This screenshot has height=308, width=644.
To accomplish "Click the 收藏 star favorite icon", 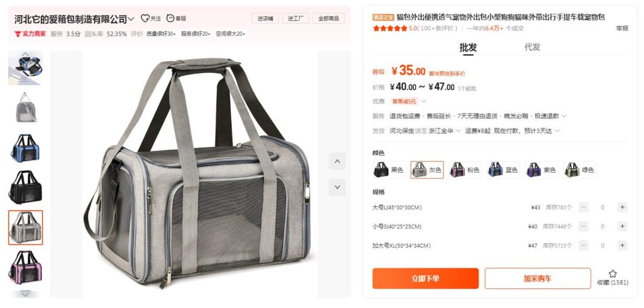I will pyautogui.click(x=613, y=273).
